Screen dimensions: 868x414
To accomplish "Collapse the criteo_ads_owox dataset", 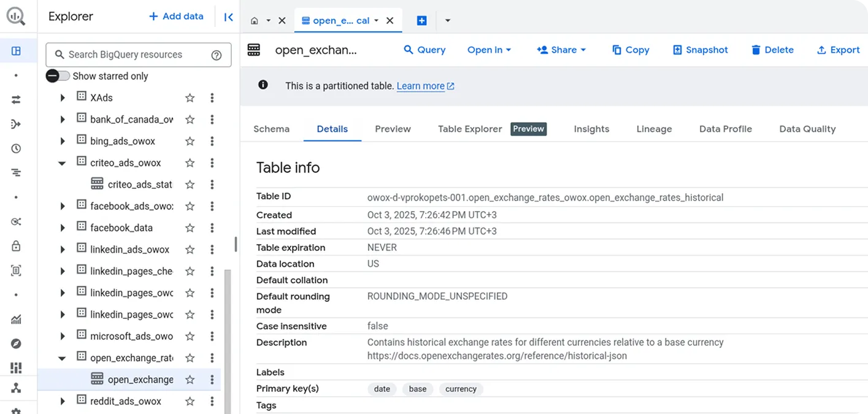I will (x=63, y=163).
